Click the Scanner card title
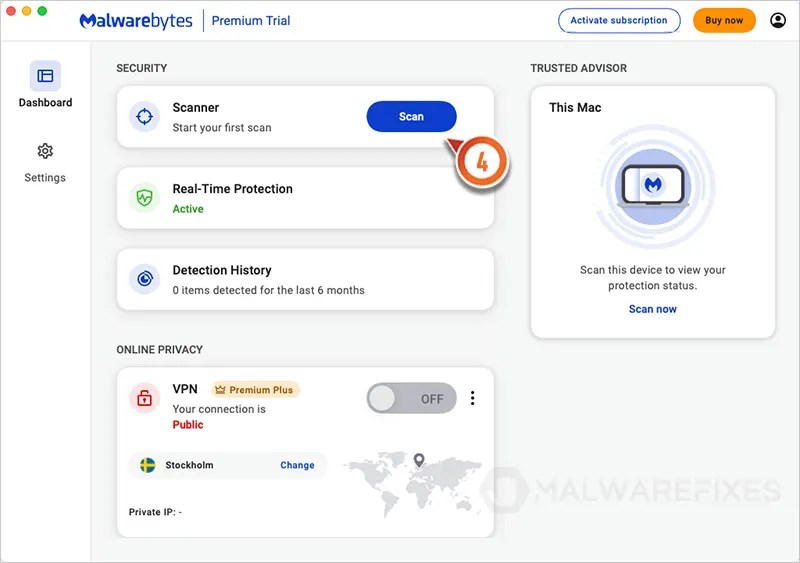 [x=195, y=108]
